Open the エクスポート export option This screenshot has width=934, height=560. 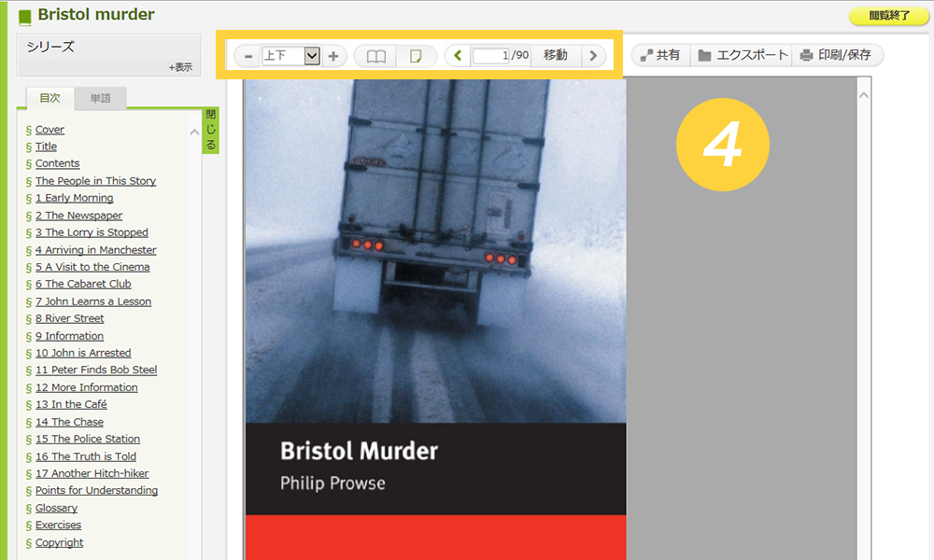[743, 55]
